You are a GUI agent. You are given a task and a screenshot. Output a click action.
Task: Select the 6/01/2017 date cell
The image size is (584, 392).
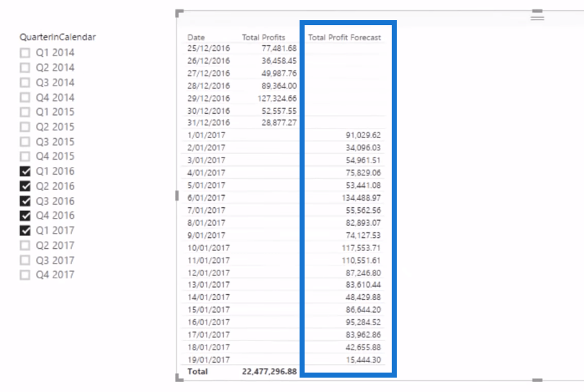coord(207,198)
